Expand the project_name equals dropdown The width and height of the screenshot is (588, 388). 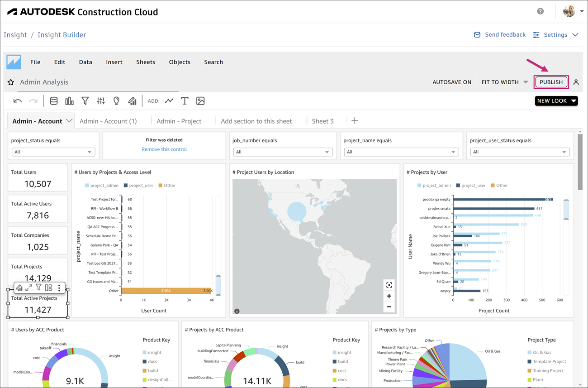click(401, 152)
